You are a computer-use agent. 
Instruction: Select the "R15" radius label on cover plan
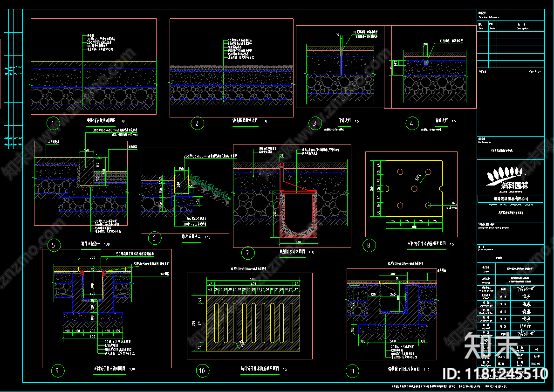coord(419,178)
